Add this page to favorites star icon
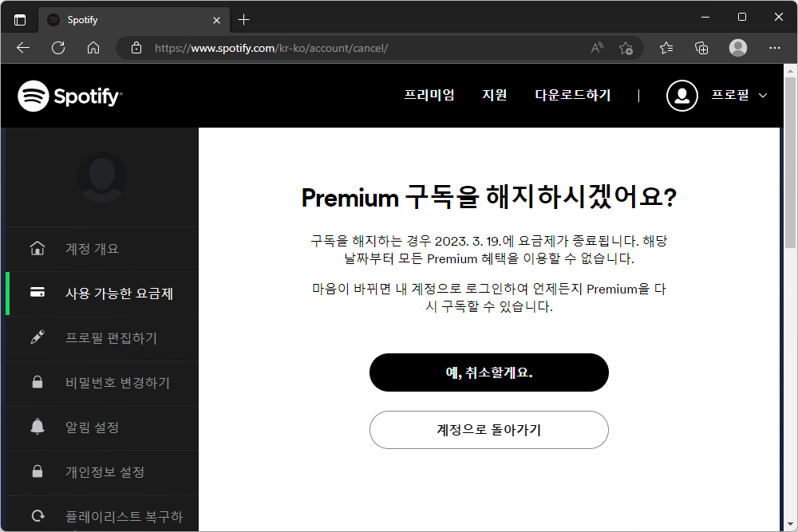This screenshot has width=798, height=532. [626, 49]
